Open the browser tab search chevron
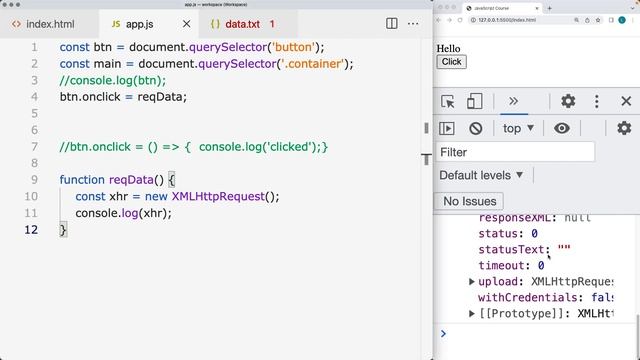The image size is (640, 360). pyautogui.click(x=632, y=8)
